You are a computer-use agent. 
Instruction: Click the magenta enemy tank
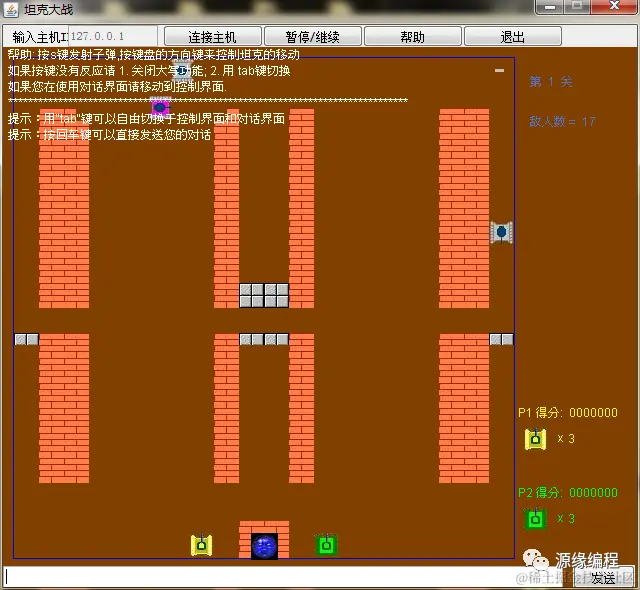[x=160, y=107]
